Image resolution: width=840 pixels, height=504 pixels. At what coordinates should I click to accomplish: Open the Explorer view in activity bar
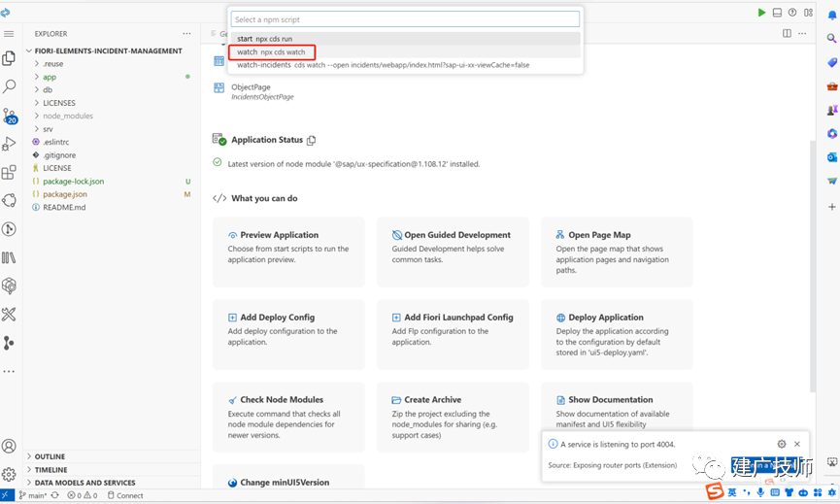[x=9, y=58]
